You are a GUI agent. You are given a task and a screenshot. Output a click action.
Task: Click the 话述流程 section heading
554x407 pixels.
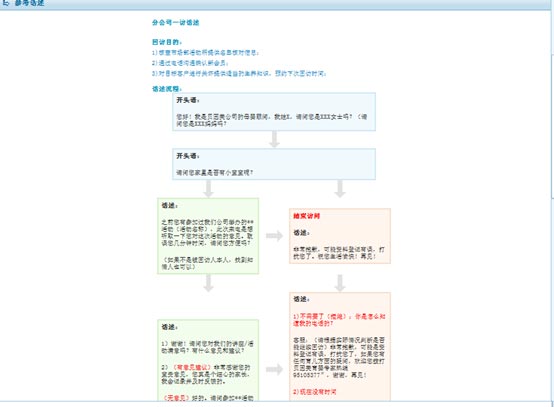167,89
